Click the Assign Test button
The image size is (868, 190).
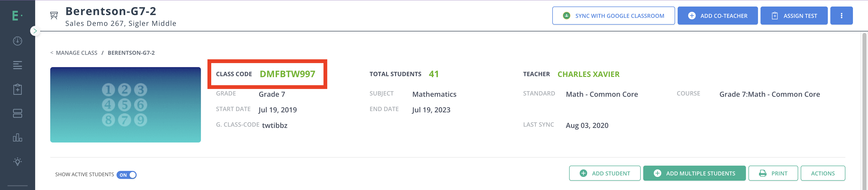[794, 16]
